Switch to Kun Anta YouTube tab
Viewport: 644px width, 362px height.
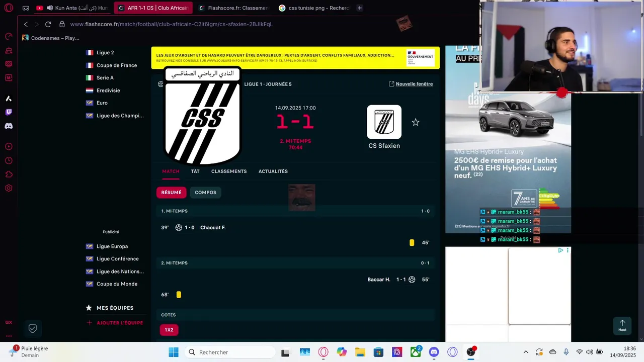(72, 8)
